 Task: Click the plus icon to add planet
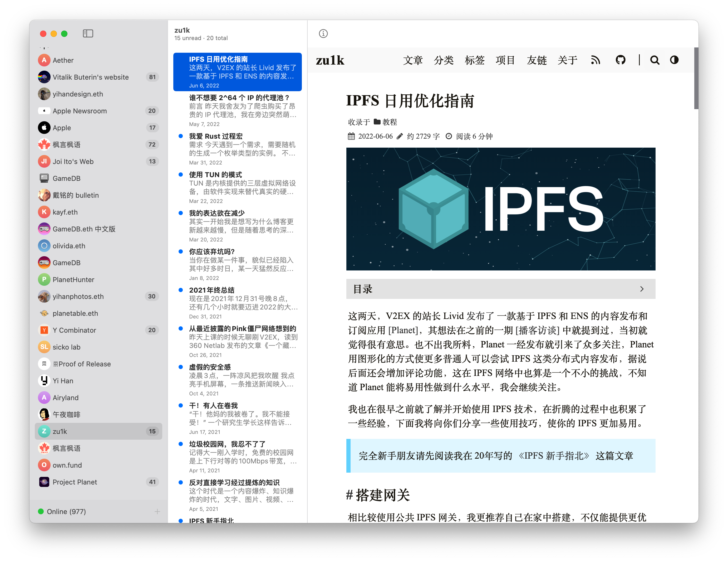coord(157,511)
